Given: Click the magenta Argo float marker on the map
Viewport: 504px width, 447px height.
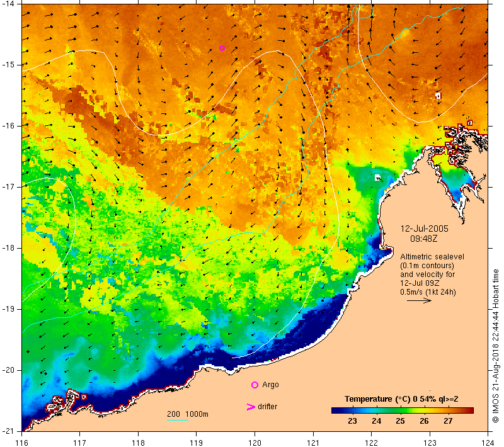Looking at the screenshot, I should point(222,48).
